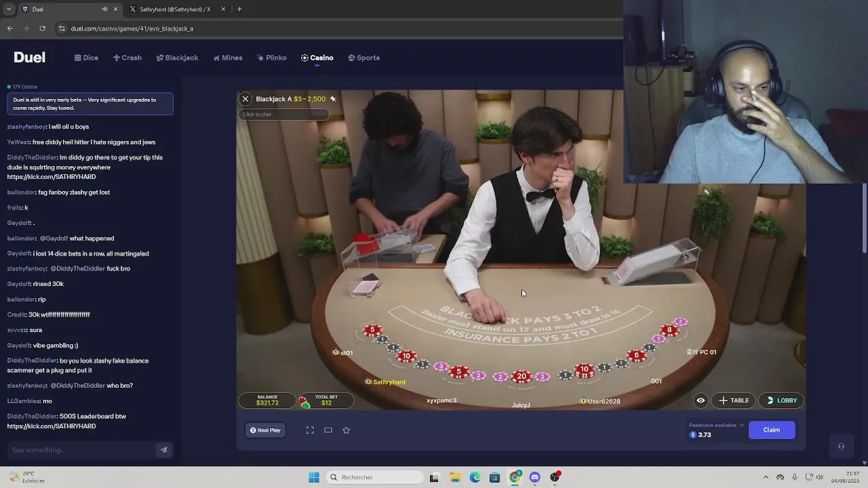Close the Sathryhard X tab

[223, 9]
